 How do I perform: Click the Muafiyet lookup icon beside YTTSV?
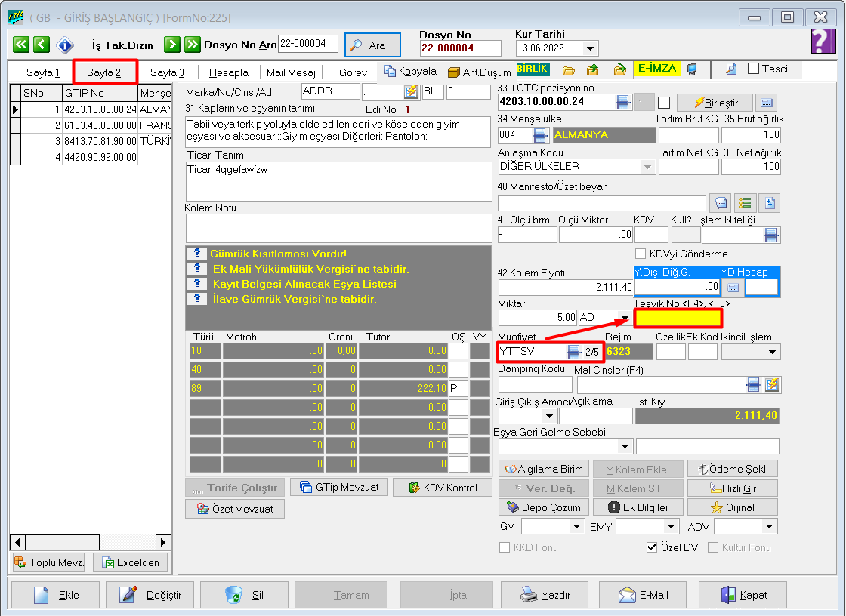[574, 352]
